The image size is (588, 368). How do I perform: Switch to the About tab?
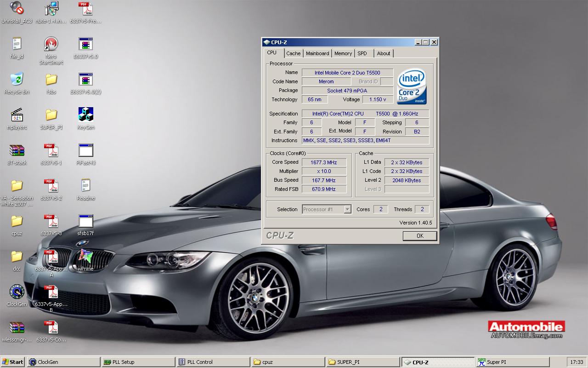pyautogui.click(x=384, y=53)
